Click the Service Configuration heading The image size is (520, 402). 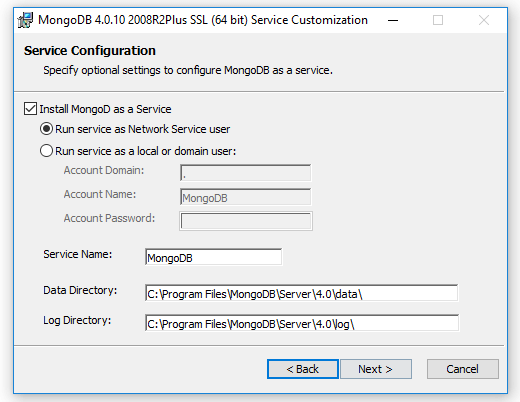pos(90,51)
